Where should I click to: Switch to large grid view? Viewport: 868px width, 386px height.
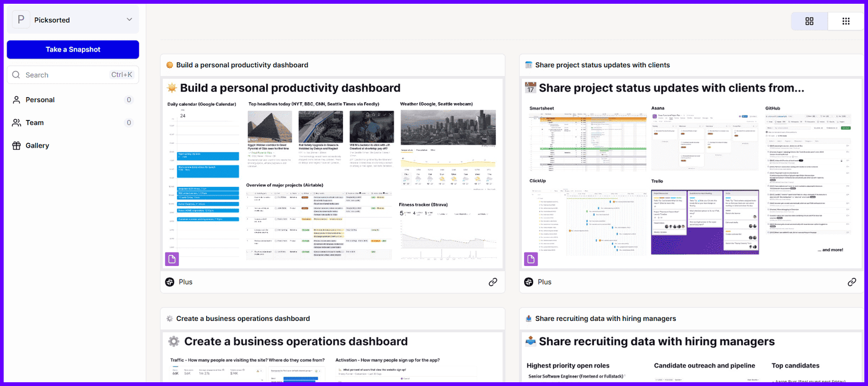[x=809, y=21]
